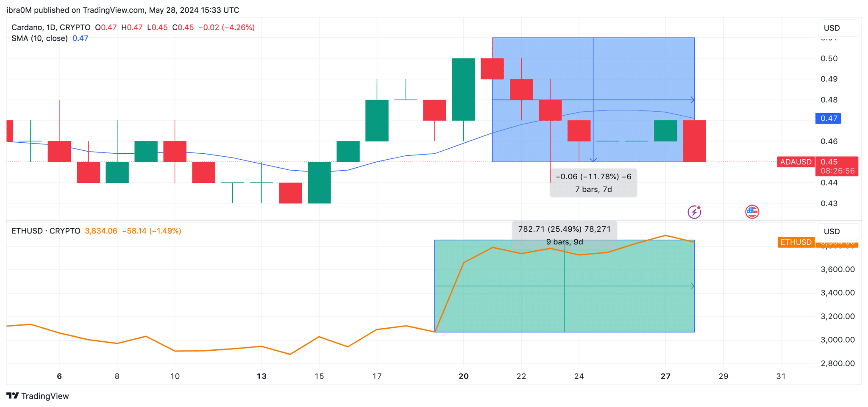Click the purple lightning event icon
Screen dimensions: 868x407
(x=694, y=212)
